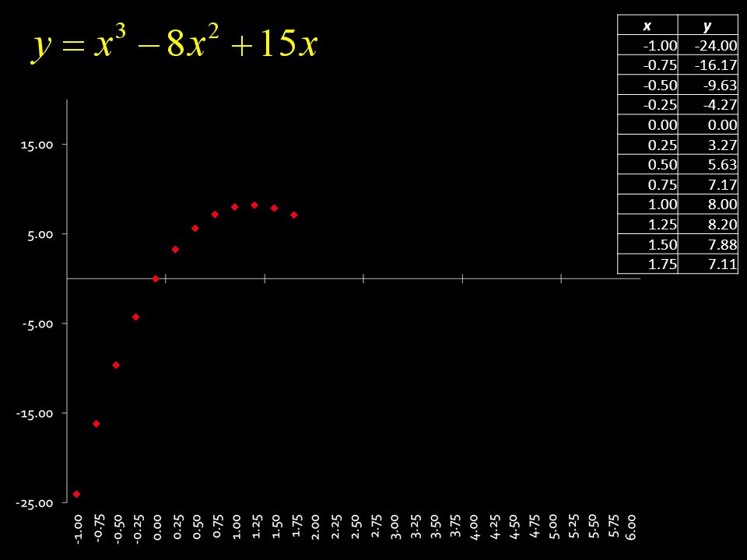Click the table cell showing 3.27
747x560 pixels.
708,145
